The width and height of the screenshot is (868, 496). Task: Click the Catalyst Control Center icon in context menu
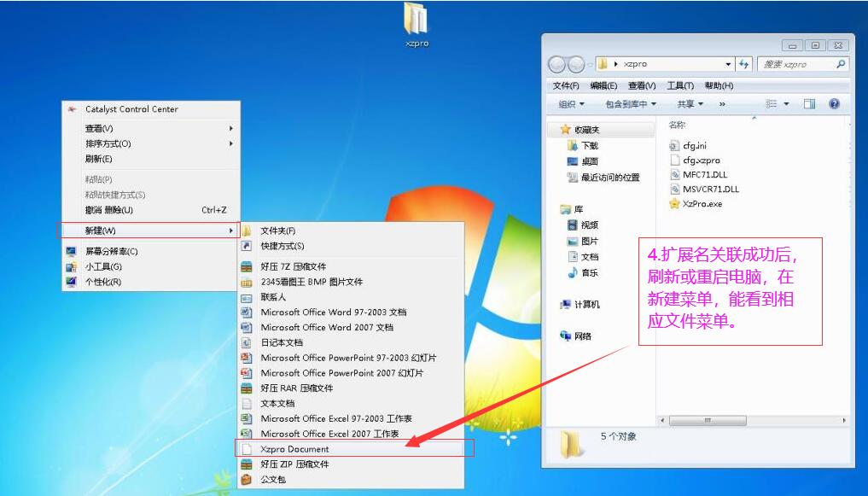tap(72, 109)
